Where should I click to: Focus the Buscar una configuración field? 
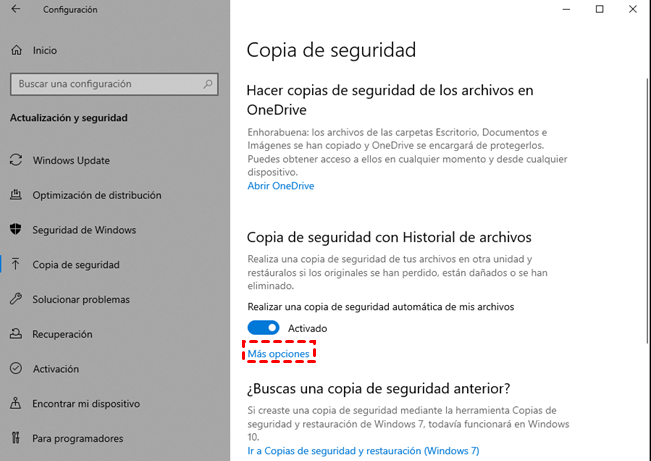pyautogui.click(x=114, y=84)
